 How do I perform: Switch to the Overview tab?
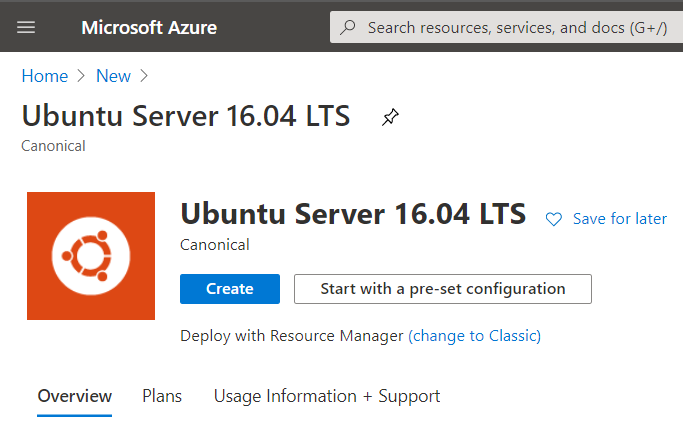(x=75, y=396)
